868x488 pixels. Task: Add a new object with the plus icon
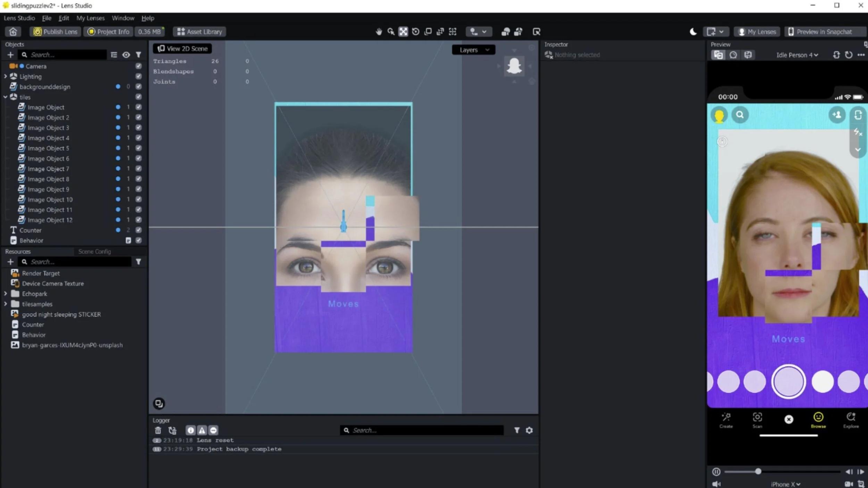point(10,55)
